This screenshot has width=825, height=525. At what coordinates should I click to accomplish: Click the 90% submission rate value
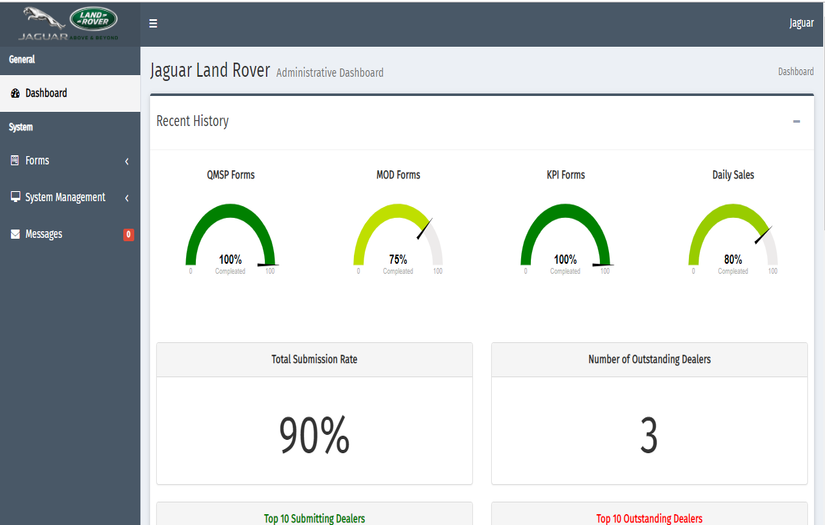(x=314, y=435)
